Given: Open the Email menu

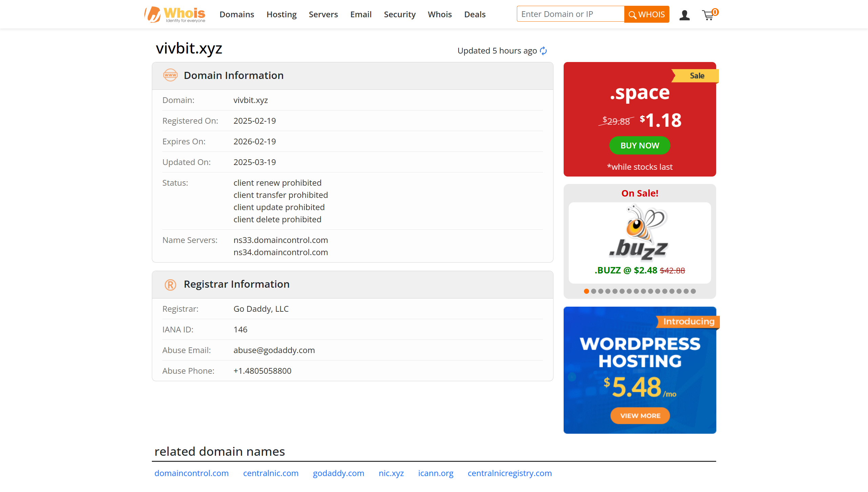Looking at the screenshot, I should [361, 14].
